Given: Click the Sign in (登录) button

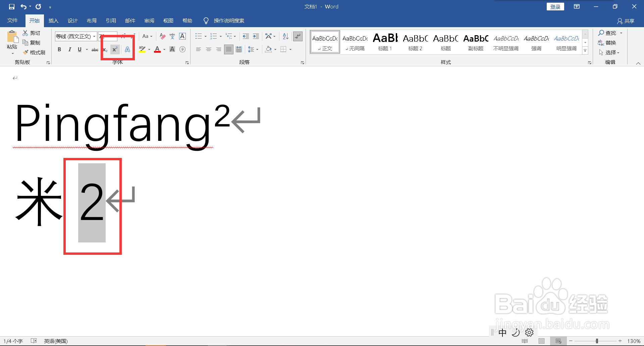Looking at the screenshot, I should (555, 7).
